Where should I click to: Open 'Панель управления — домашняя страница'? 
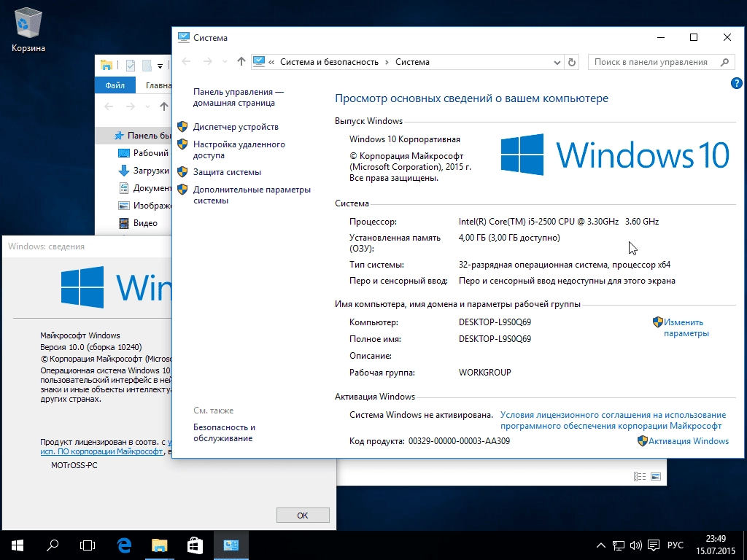click(x=239, y=97)
